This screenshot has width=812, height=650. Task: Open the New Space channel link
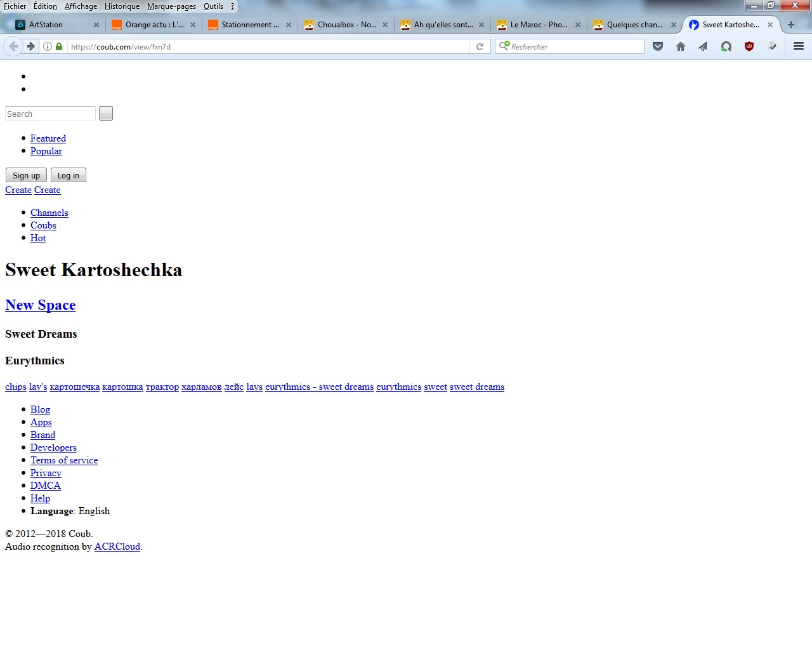[x=40, y=305]
